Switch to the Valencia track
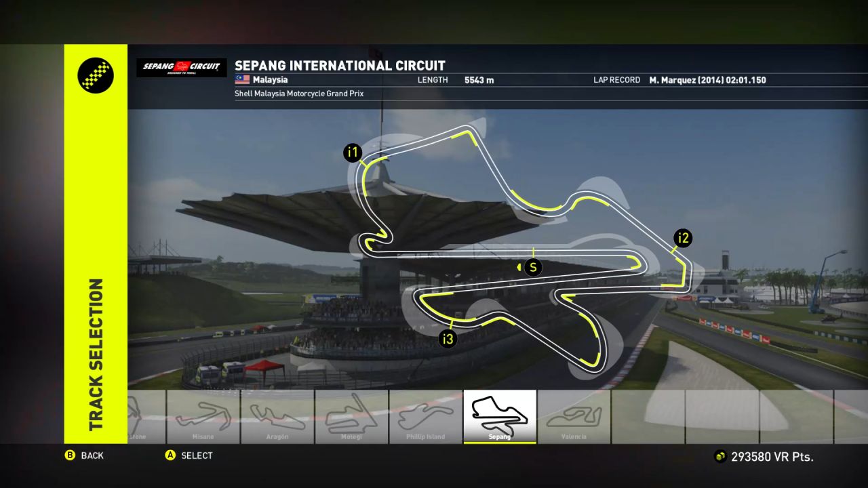The image size is (868, 488). pos(574,416)
